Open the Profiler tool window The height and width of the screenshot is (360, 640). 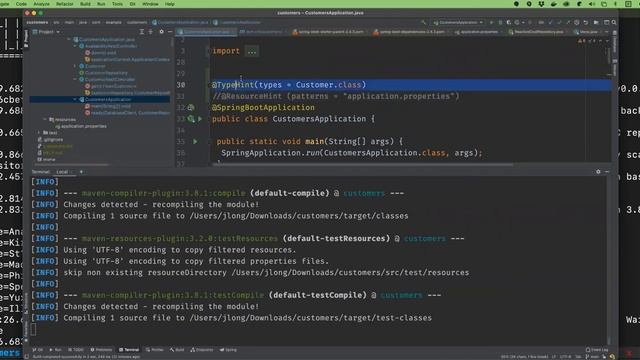[x=154, y=350]
